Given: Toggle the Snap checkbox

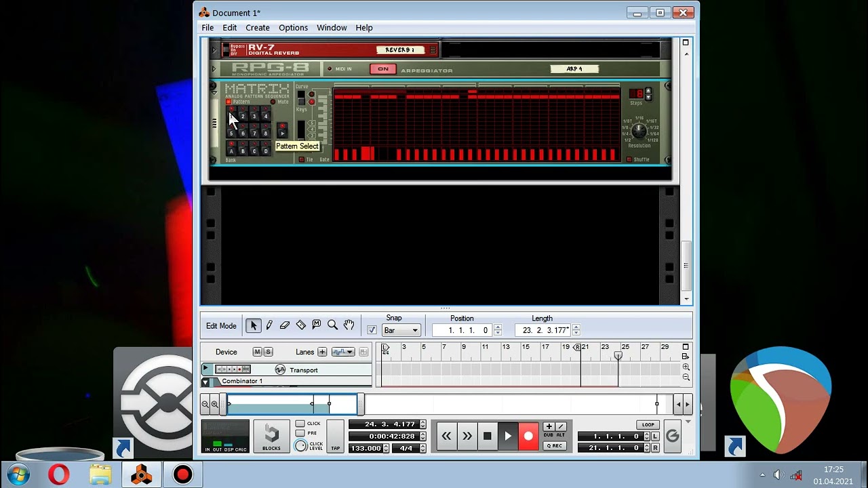Looking at the screenshot, I should tap(372, 330).
